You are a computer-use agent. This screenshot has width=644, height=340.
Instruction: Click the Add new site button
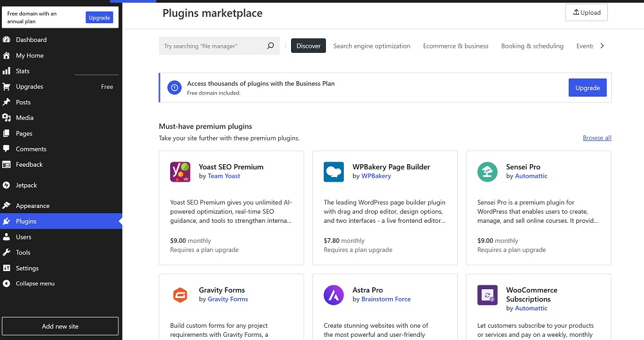61,326
